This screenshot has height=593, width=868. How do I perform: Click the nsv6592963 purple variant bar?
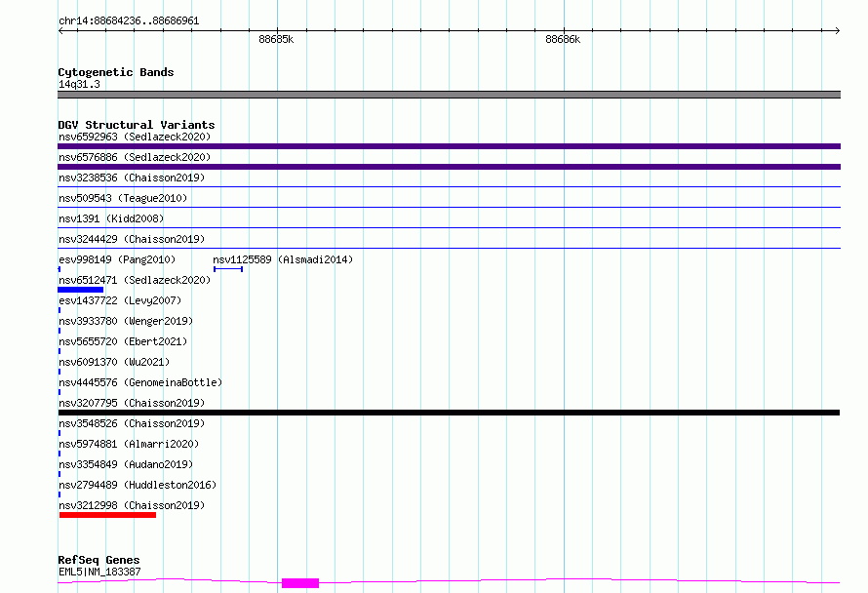tap(449, 146)
